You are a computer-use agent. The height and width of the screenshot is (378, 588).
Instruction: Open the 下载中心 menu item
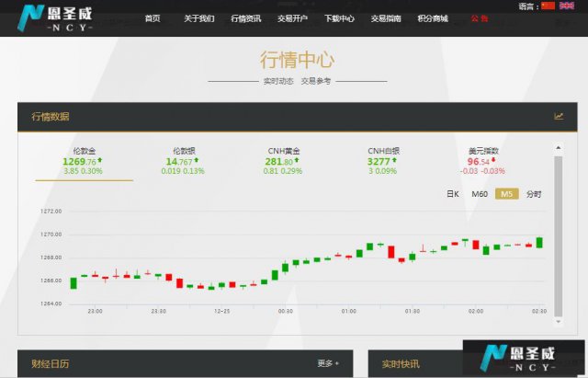(339, 18)
